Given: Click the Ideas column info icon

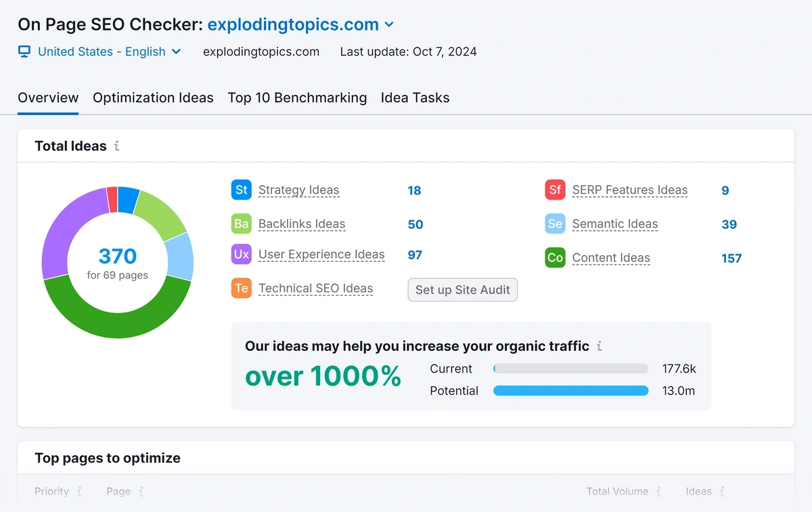Looking at the screenshot, I should coord(722,492).
